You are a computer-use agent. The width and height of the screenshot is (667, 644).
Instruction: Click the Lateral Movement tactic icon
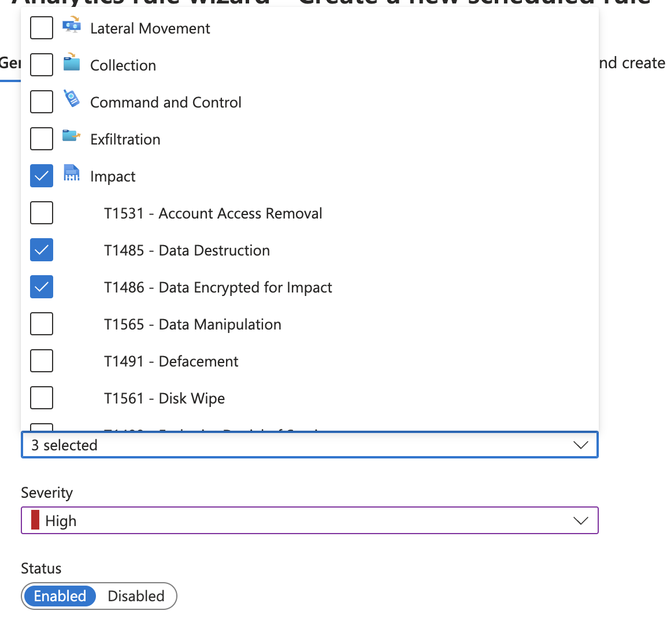pos(72,27)
